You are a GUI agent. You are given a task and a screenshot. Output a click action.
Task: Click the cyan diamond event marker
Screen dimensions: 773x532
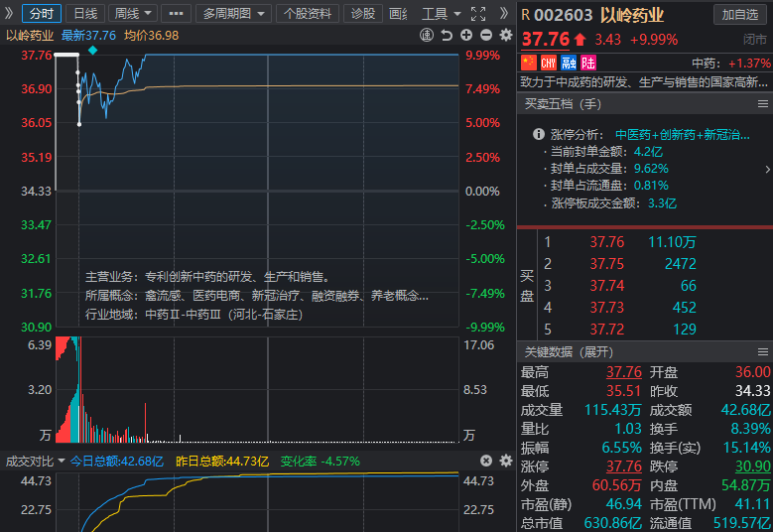92,50
